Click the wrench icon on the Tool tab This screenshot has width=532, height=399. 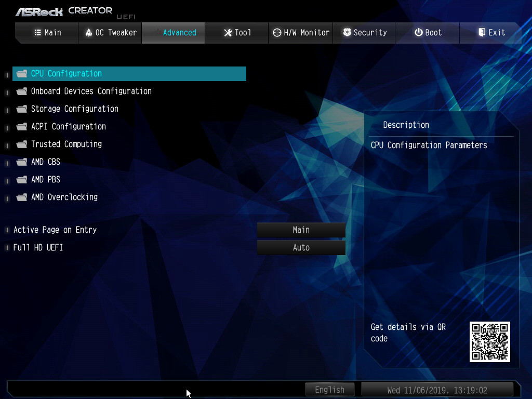228,33
